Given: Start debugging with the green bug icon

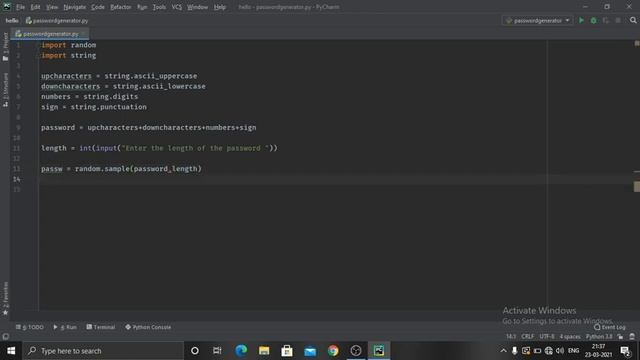Looking at the screenshot, I should [x=593, y=20].
